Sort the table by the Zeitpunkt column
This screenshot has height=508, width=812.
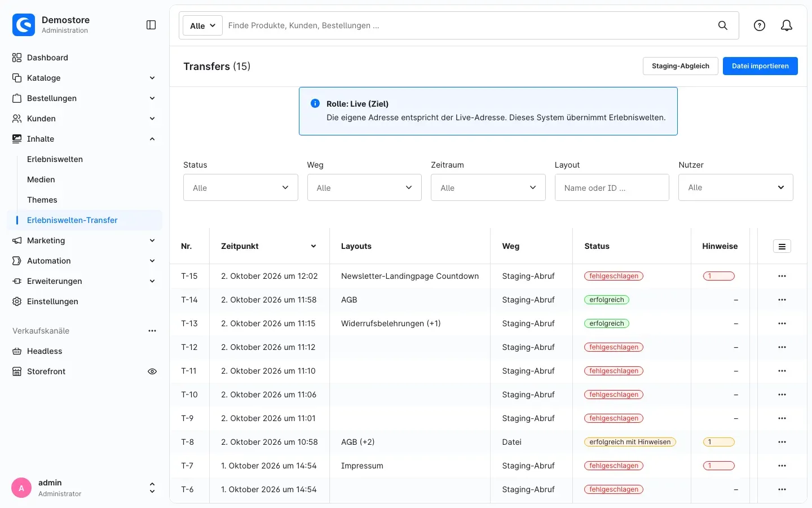(x=269, y=246)
